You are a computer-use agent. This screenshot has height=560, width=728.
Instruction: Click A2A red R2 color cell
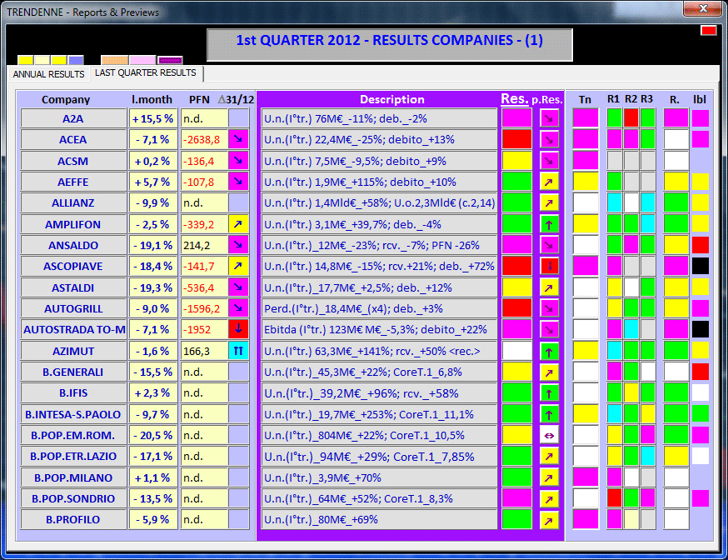point(631,118)
